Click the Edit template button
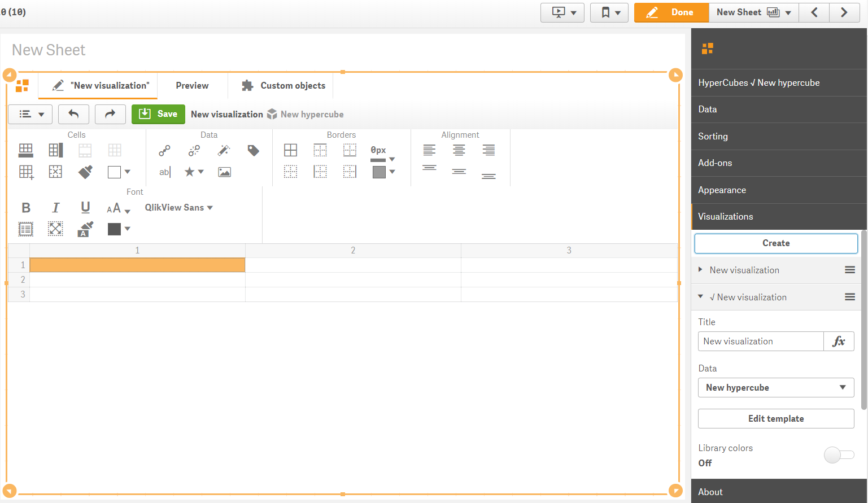This screenshot has width=868, height=503. tap(776, 419)
